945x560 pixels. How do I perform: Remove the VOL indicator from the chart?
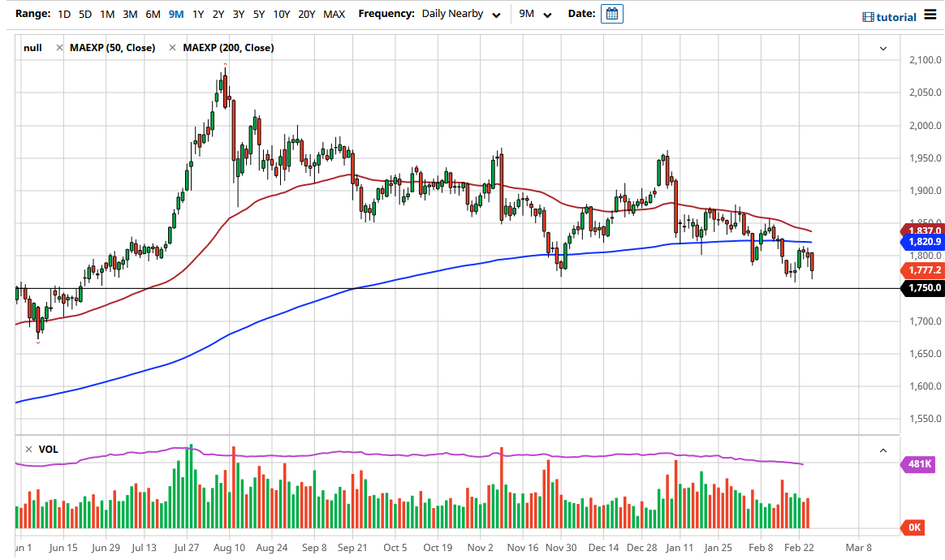click(x=28, y=449)
